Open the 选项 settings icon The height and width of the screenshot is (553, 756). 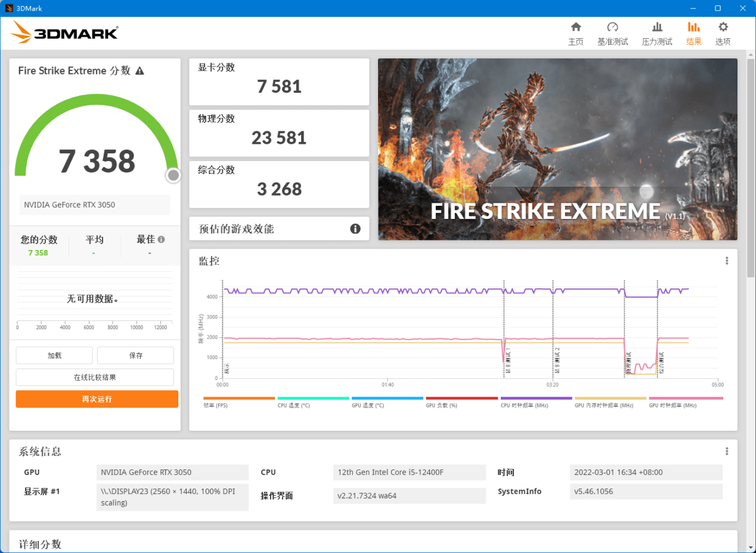[723, 33]
